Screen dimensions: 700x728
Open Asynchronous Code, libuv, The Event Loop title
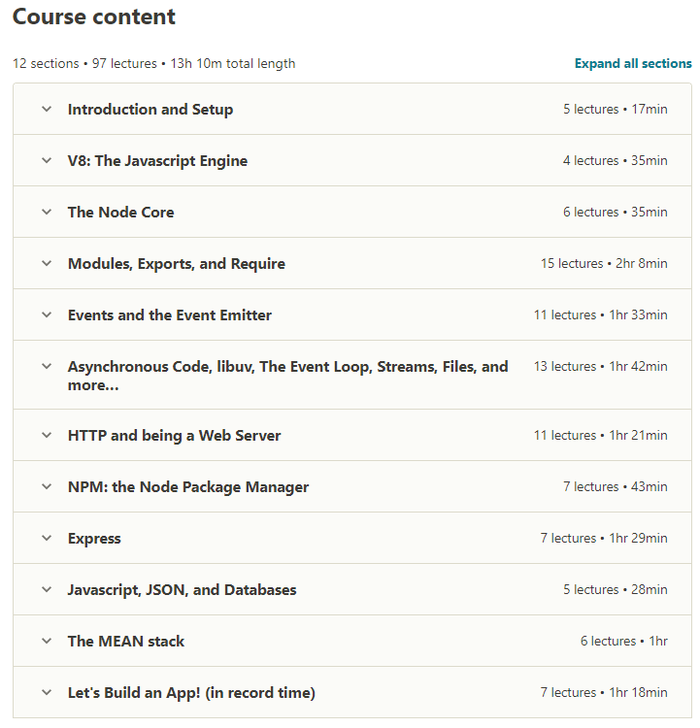(288, 376)
